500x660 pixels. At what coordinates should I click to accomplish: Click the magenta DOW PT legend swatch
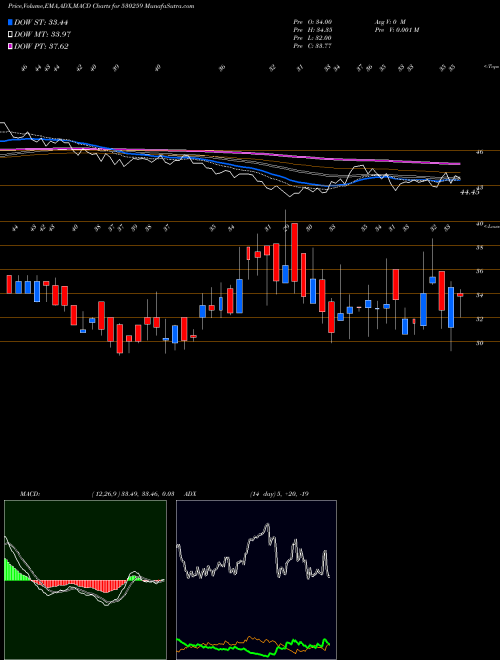pyautogui.click(x=10, y=46)
